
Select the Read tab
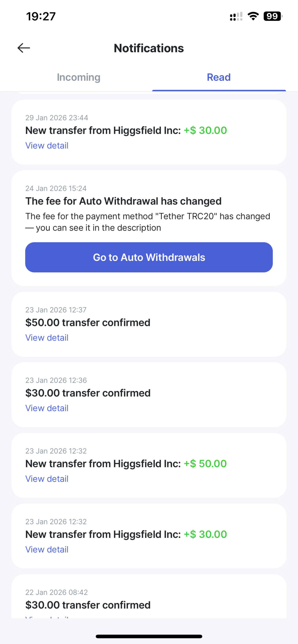click(219, 77)
